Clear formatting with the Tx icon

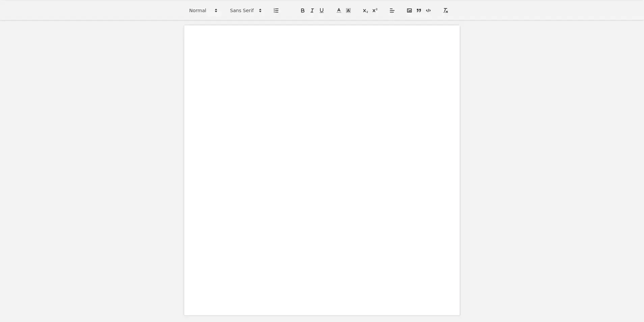pos(445,10)
